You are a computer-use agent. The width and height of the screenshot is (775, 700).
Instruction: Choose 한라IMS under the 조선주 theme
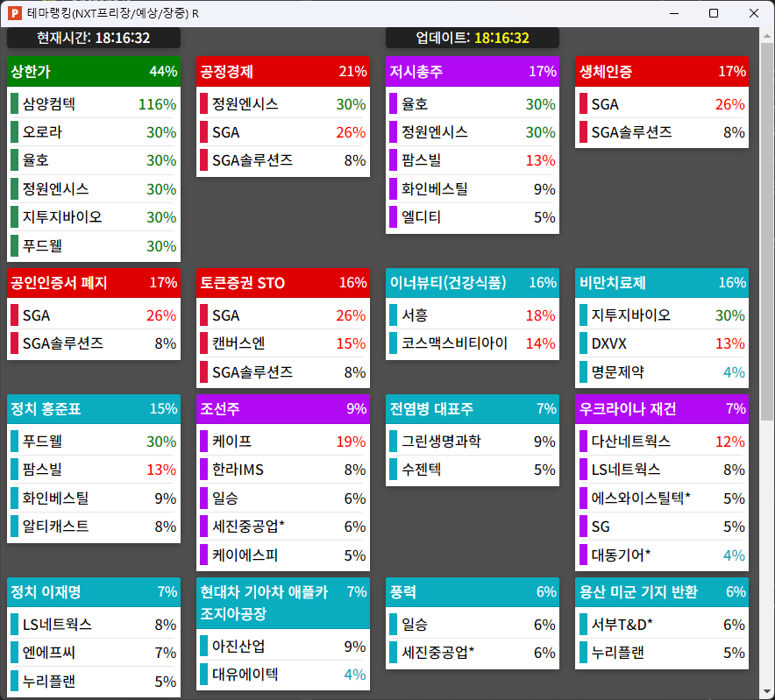click(283, 470)
